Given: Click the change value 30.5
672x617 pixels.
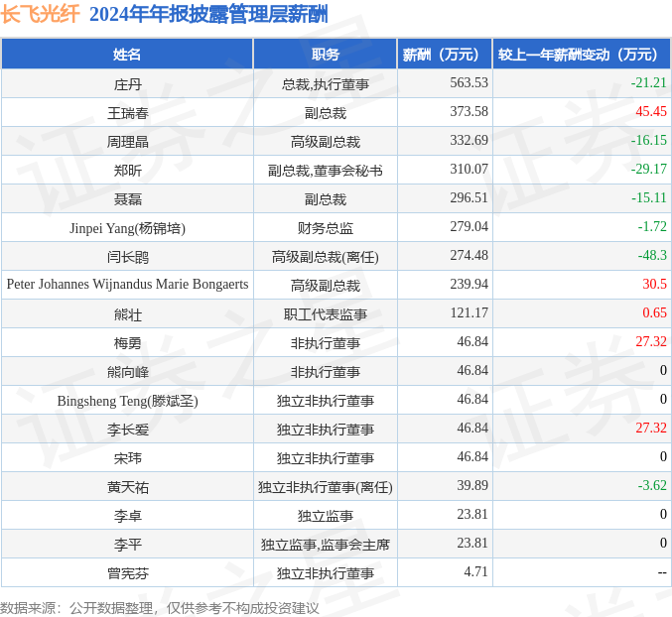Looking at the screenshot, I should [x=654, y=284].
